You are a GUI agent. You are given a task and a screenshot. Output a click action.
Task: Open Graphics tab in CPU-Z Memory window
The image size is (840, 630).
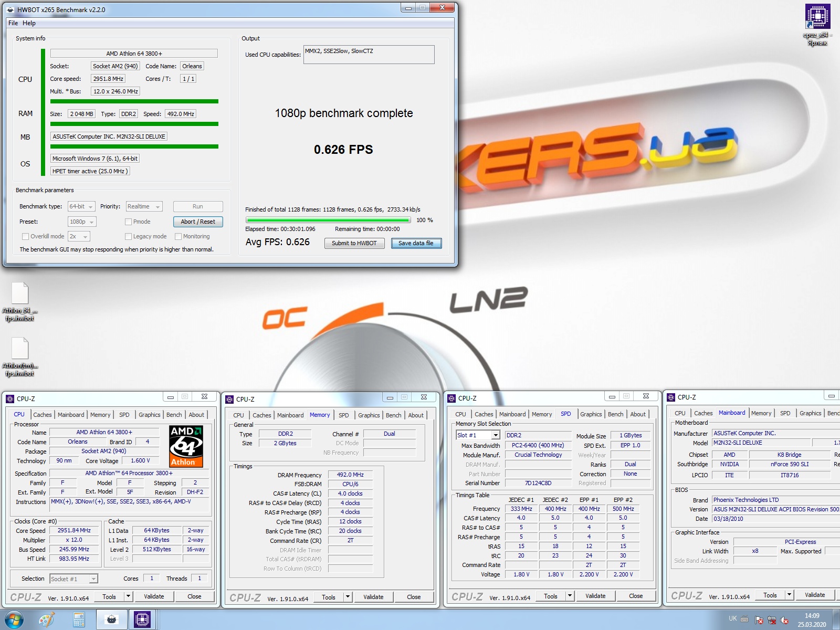coord(369,415)
